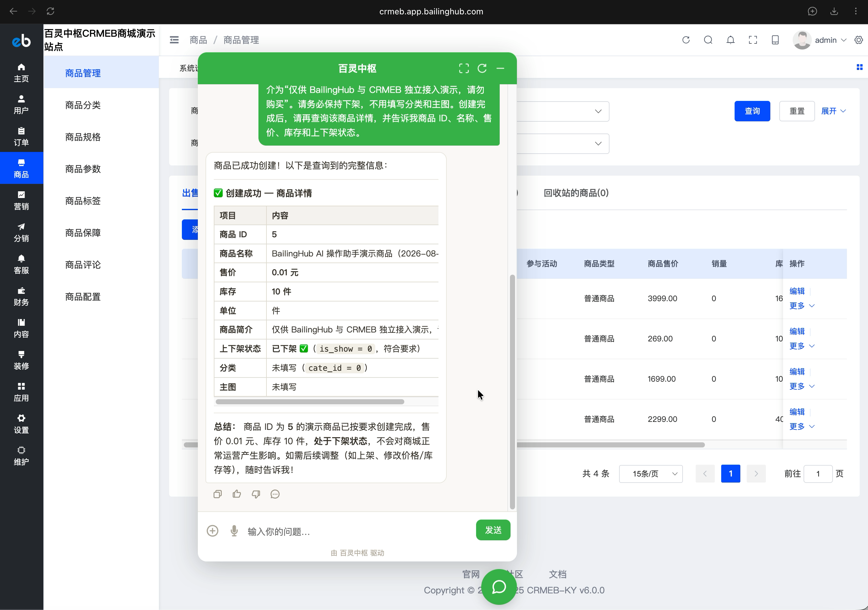Open 更多 menu for 1699.00 product

pos(801,386)
